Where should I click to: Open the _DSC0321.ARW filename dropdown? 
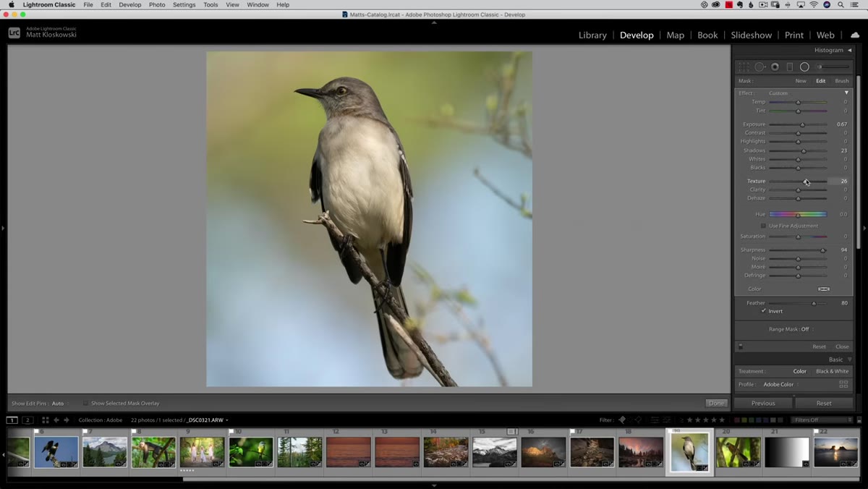[208, 420]
